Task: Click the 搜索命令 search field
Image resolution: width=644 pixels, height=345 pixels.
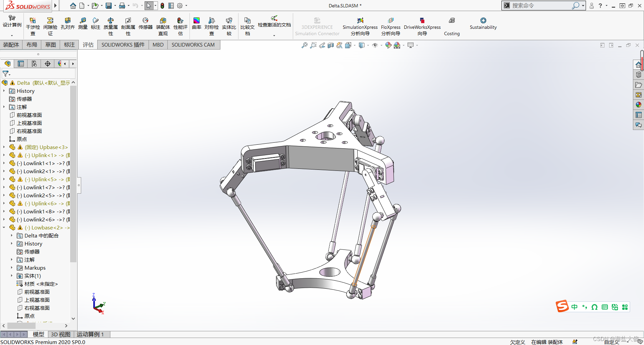Action: [541, 5]
